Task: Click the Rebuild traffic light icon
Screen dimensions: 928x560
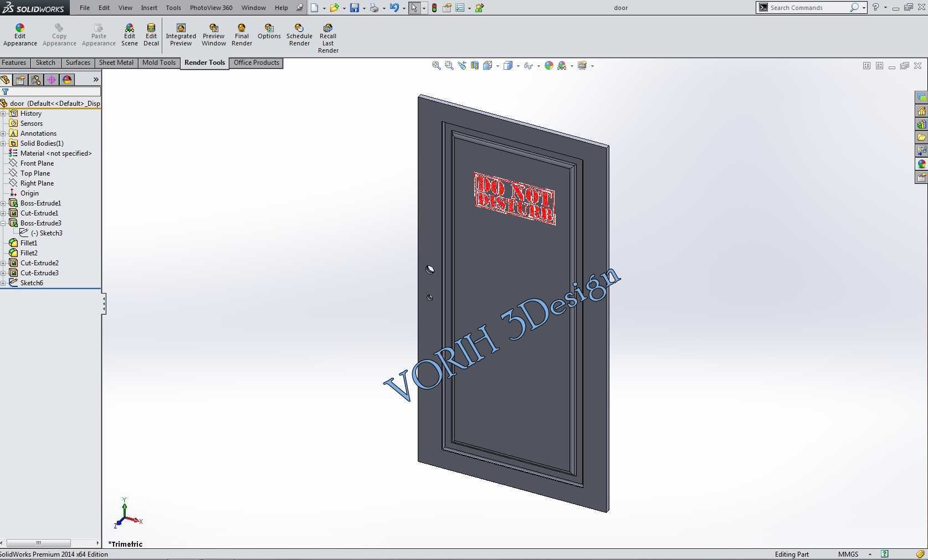Action: (x=434, y=8)
